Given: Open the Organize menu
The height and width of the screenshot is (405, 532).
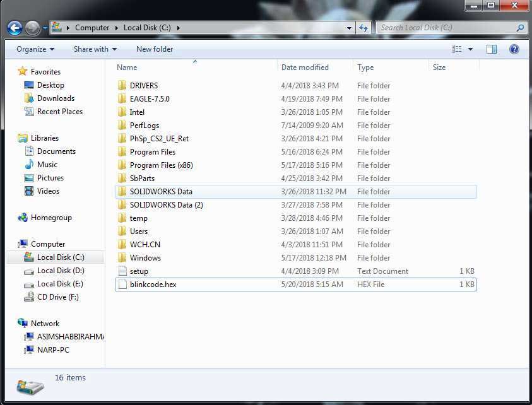Looking at the screenshot, I should coord(35,49).
